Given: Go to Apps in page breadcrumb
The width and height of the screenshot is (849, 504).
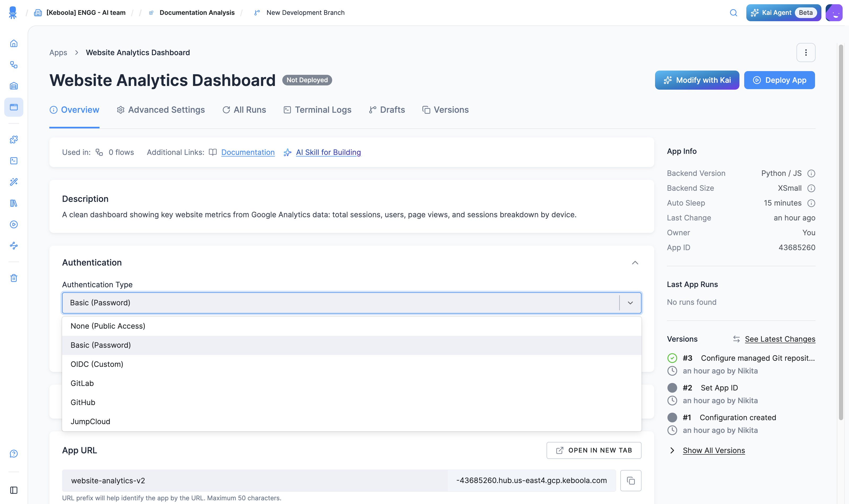Looking at the screenshot, I should pos(58,52).
